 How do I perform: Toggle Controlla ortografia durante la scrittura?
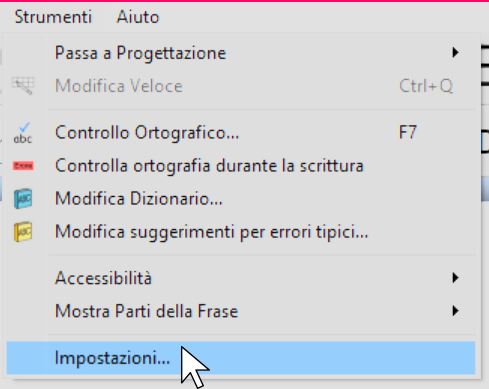click(241, 166)
